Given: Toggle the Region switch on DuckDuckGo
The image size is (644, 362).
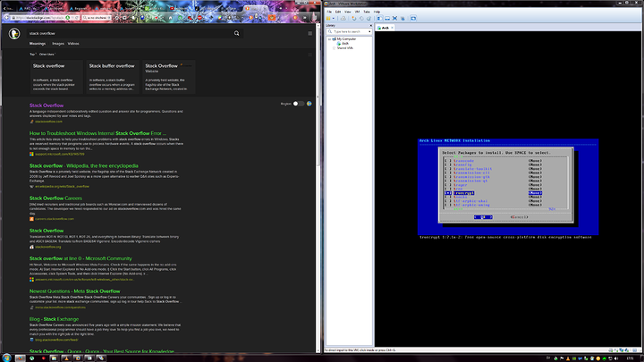Looking at the screenshot, I should point(298,104).
